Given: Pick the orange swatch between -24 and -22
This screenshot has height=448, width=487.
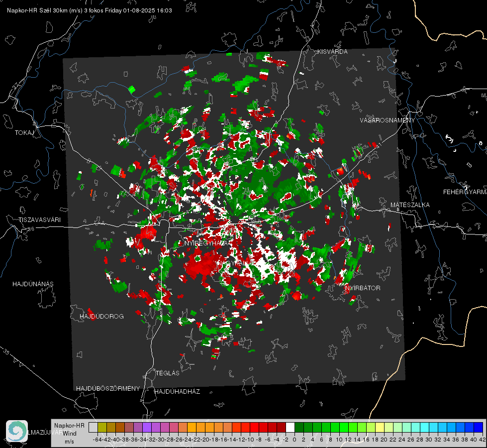Looking at the screenshot, I should coord(192,427).
